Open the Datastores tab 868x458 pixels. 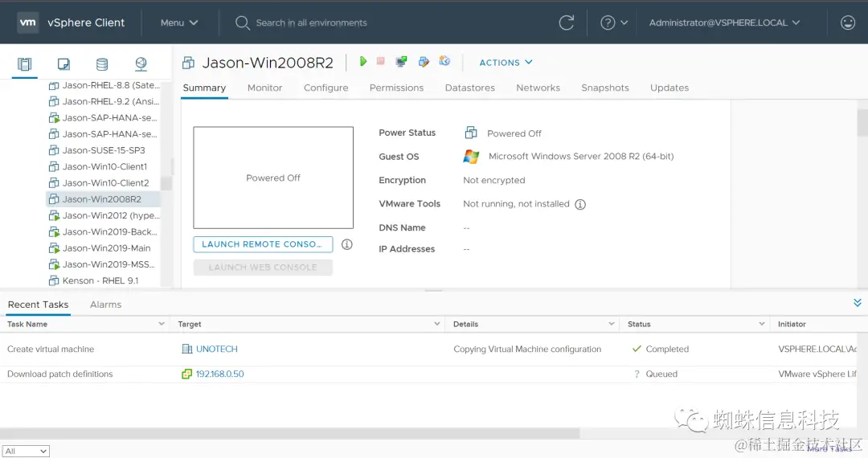[470, 88]
